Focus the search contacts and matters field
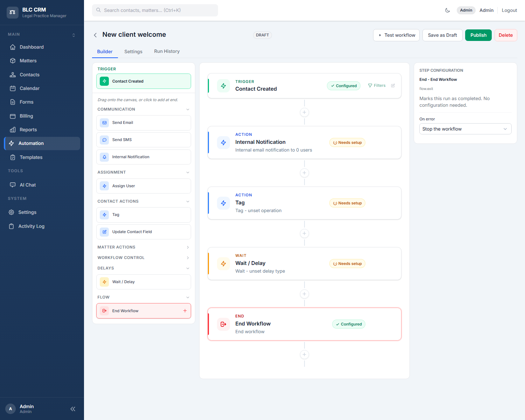Viewport: 525px width, 420px height. pos(155,10)
